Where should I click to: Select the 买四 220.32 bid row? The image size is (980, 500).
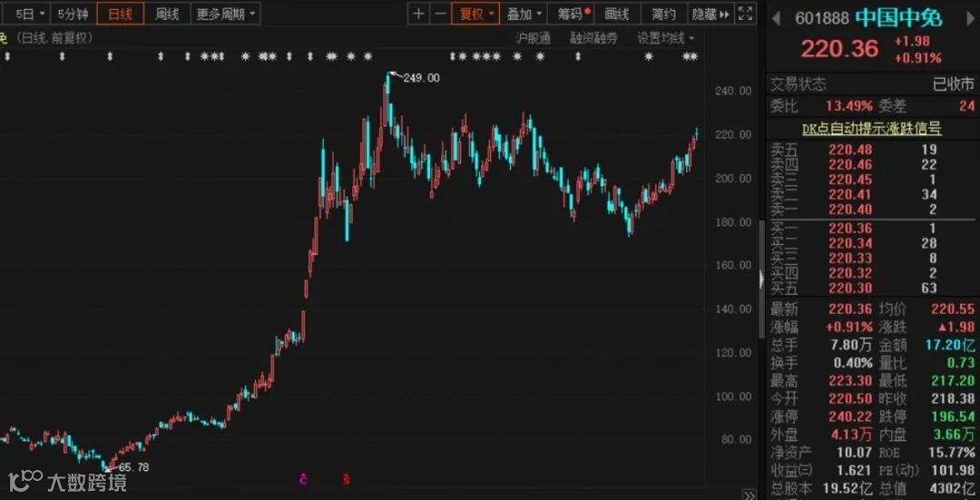pos(872,273)
